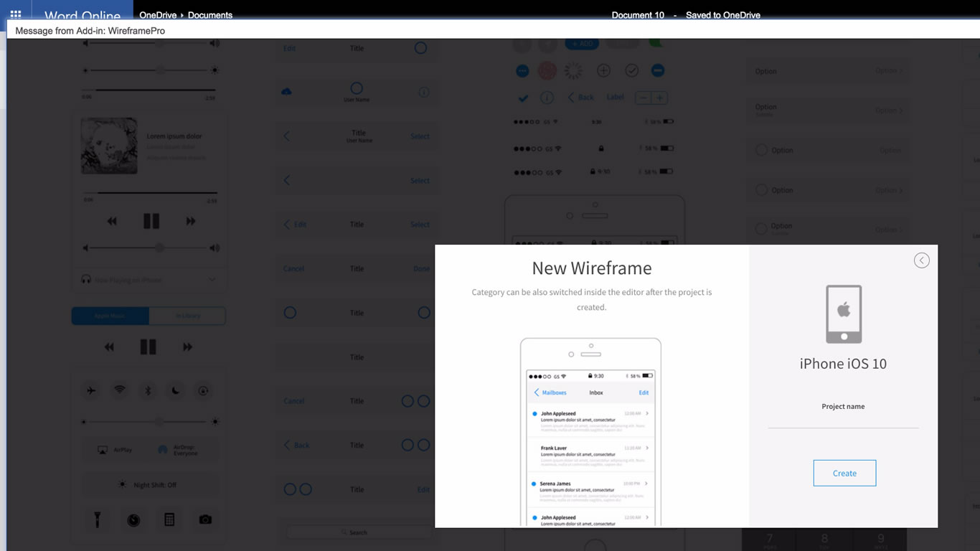The height and width of the screenshot is (551, 980).
Task: Click the iPhone device icon above iPhone iOS 10
Action: 844,314
